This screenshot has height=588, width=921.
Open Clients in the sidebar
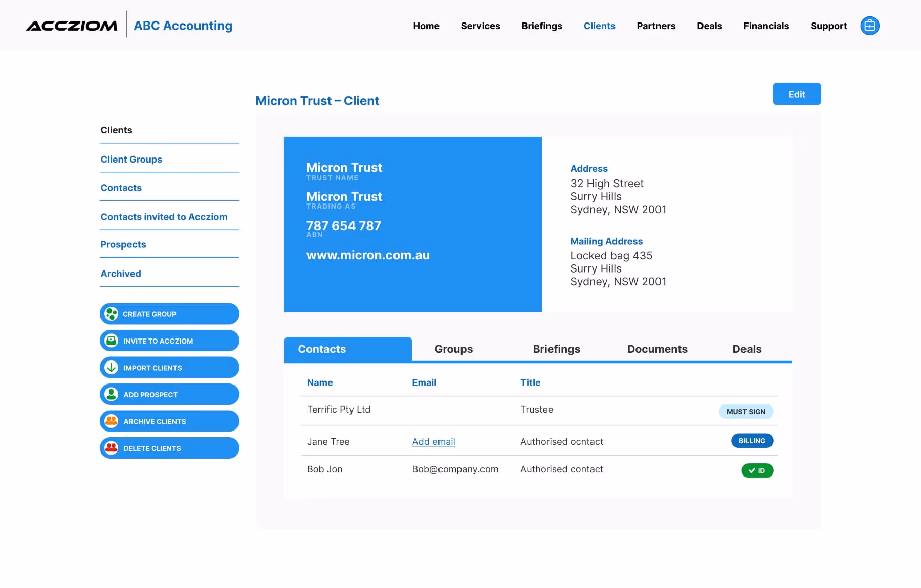point(116,130)
